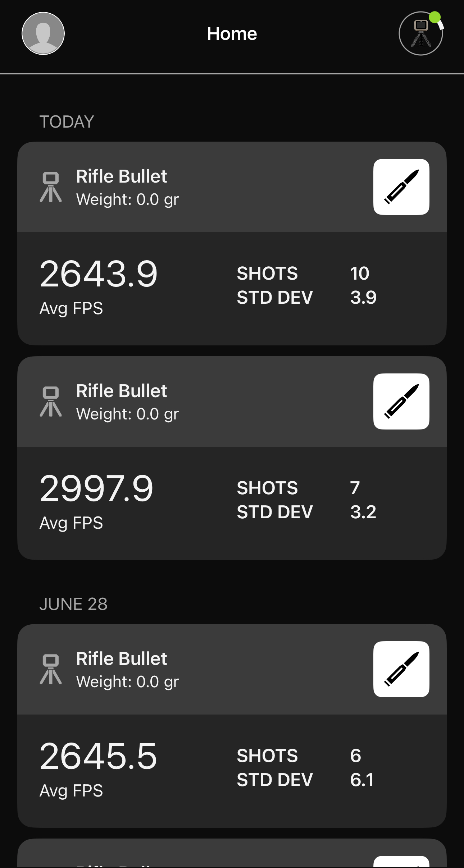The height and width of the screenshot is (868, 464).
Task: Tap bullet icon on 2645.5 FPS session
Action: [401, 669]
